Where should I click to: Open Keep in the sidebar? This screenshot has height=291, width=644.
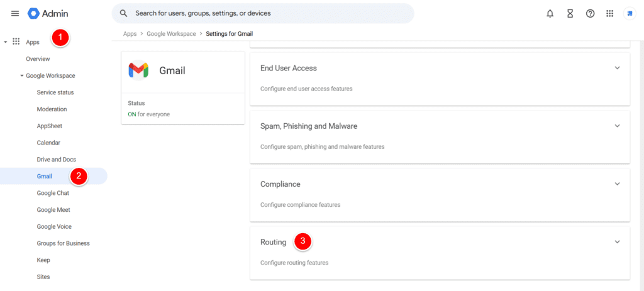(43, 260)
